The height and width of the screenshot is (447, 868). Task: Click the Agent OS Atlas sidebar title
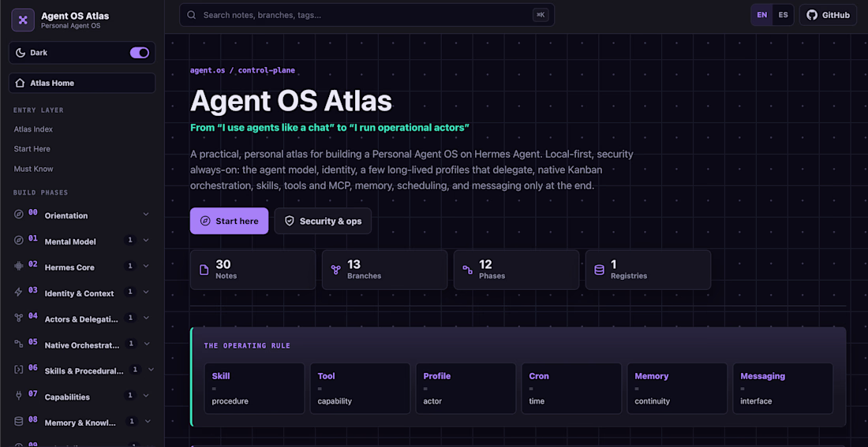(x=75, y=16)
